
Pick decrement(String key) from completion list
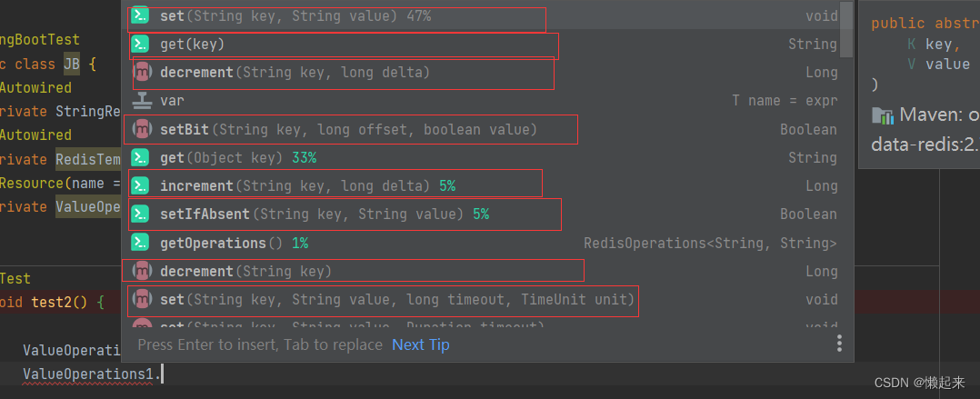tap(245, 272)
